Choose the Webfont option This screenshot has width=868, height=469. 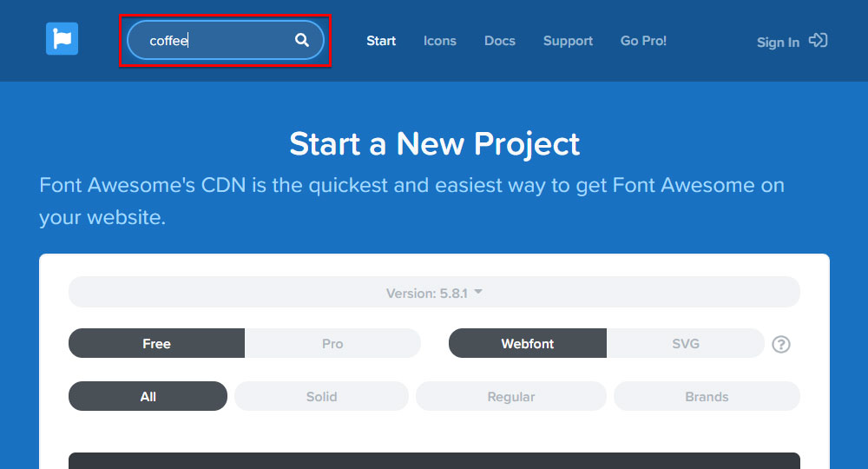[x=527, y=344]
